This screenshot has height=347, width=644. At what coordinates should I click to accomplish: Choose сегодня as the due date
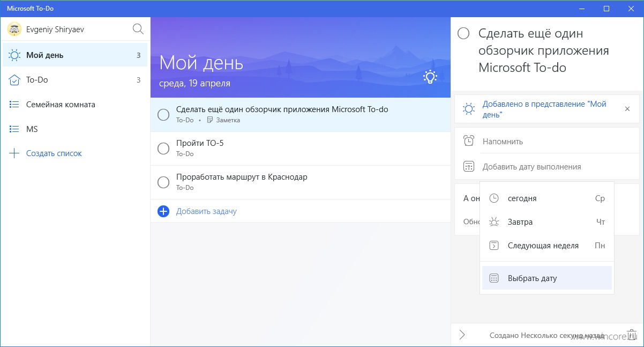click(x=547, y=198)
